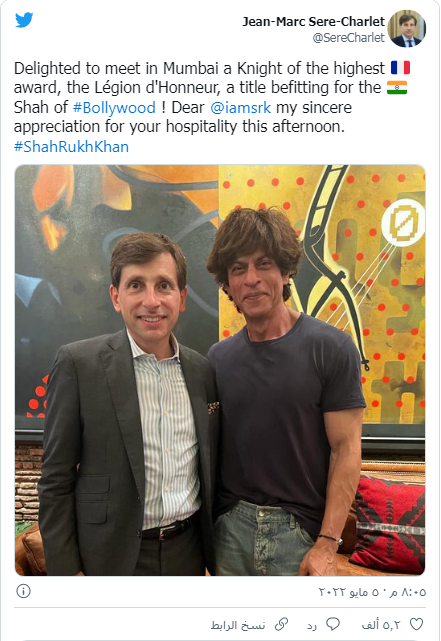Screen dimensions: 441x641
Task: Select the نسخ الرابط copy link label
Action: coord(238,625)
